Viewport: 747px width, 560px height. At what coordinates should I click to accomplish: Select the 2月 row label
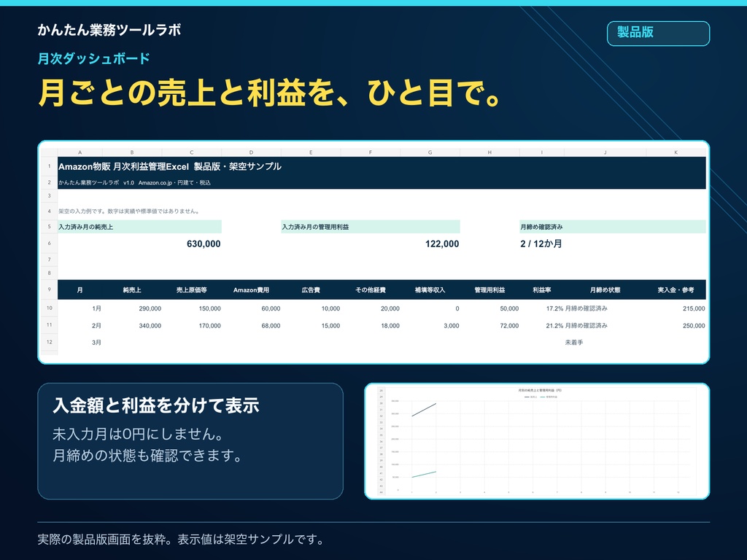96,326
